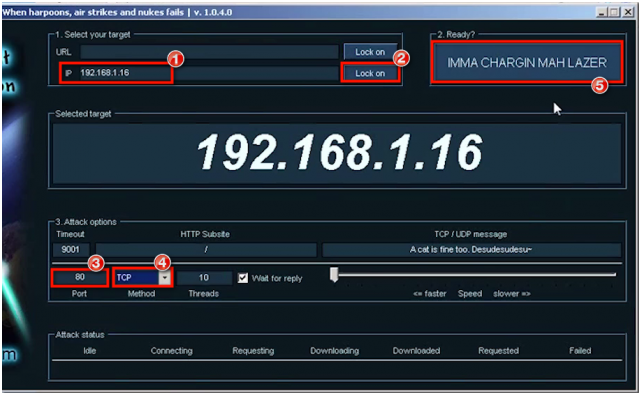The image size is (639, 393).
Task: Click the IMMA CHARGIN MAH LAZER button
Action: click(x=527, y=62)
